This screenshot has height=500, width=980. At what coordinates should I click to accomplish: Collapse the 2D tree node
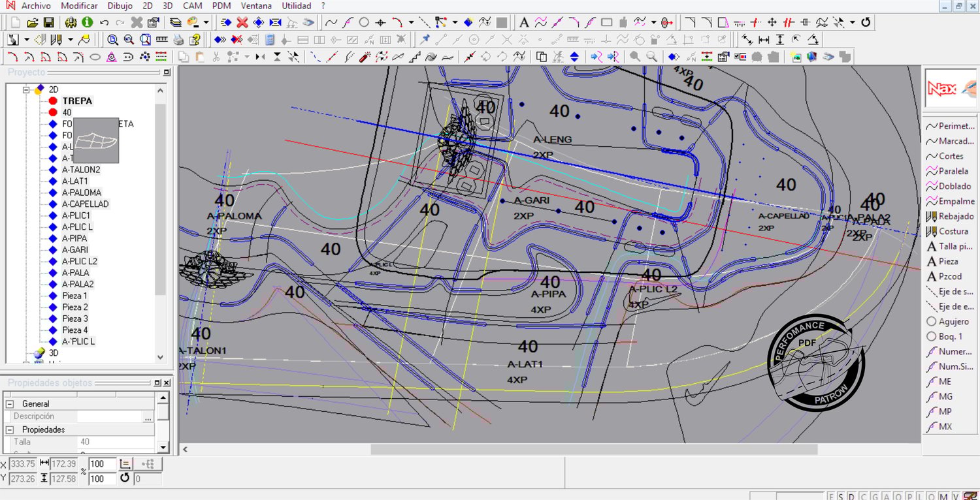[x=27, y=89]
